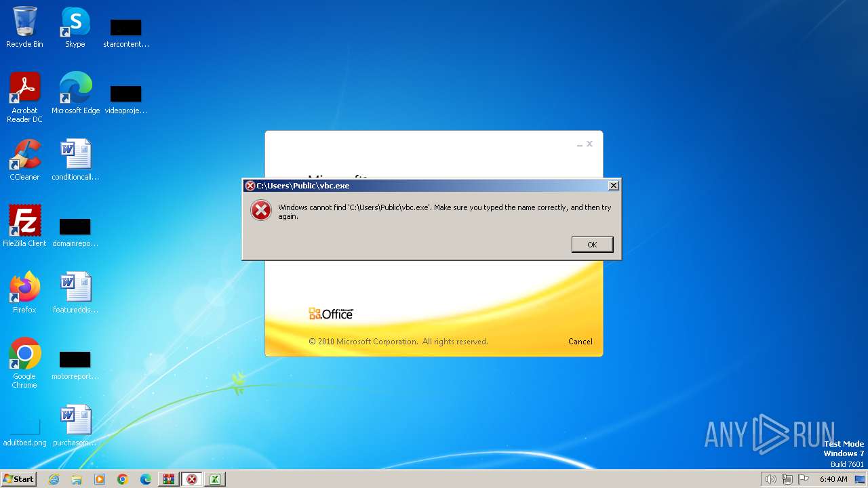The height and width of the screenshot is (488, 868).
Task: Switch to WinRAR taskbar item
Action: pos(169,479)
